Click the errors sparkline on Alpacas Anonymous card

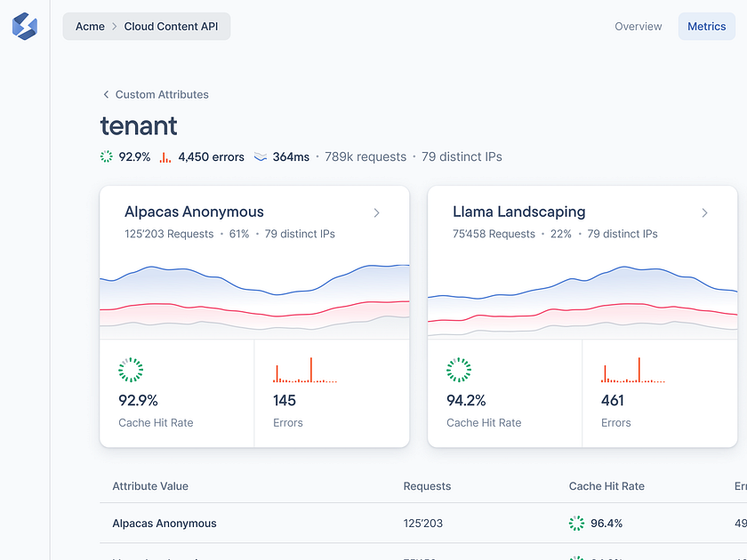(x=306, y=370)
